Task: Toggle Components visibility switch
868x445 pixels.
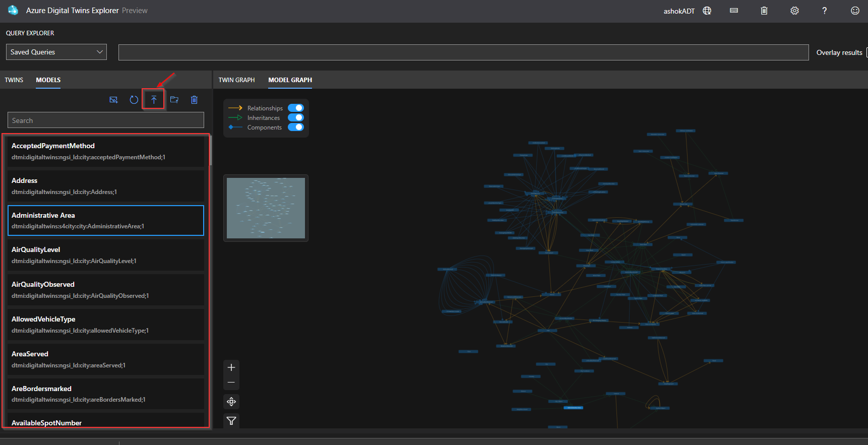Action: click(296, 127)
